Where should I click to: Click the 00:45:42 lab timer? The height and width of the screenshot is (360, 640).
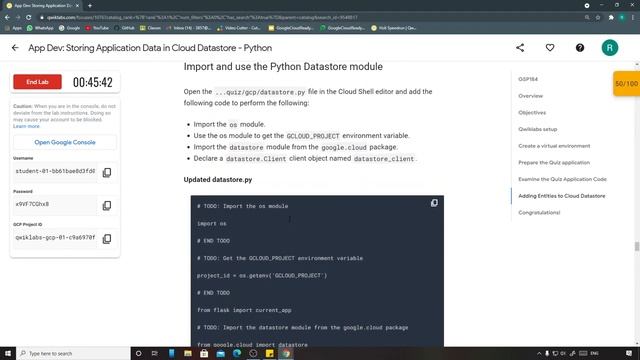coord(93,82)
